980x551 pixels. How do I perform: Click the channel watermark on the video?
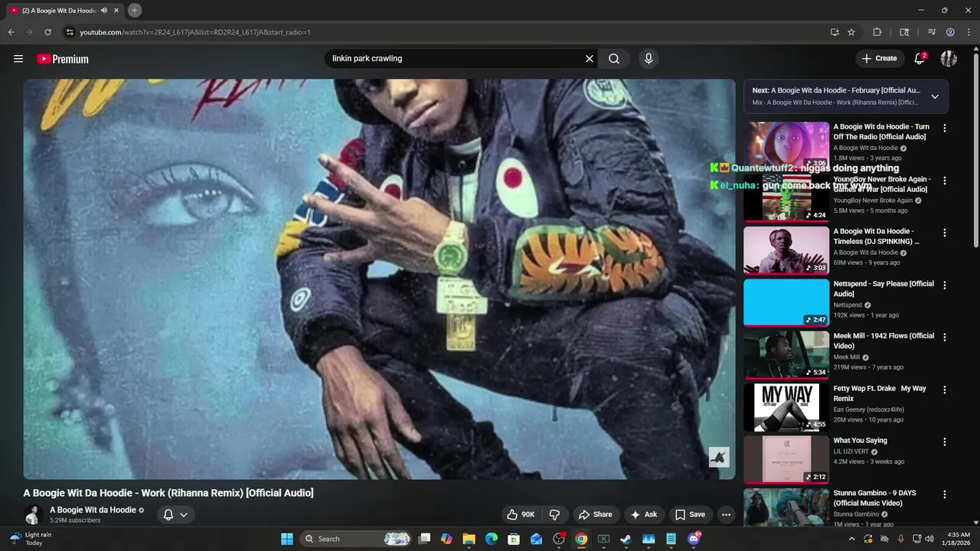tap(718, 457)
